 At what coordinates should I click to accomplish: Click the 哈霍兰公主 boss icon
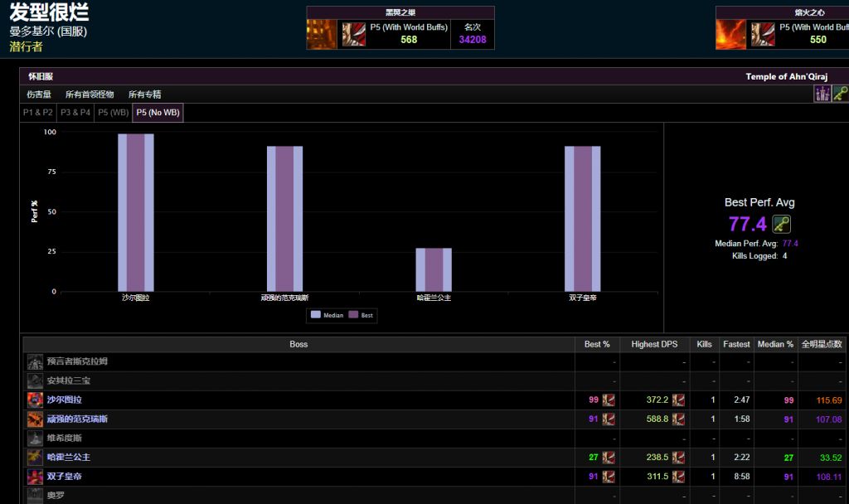click(35, 457)
